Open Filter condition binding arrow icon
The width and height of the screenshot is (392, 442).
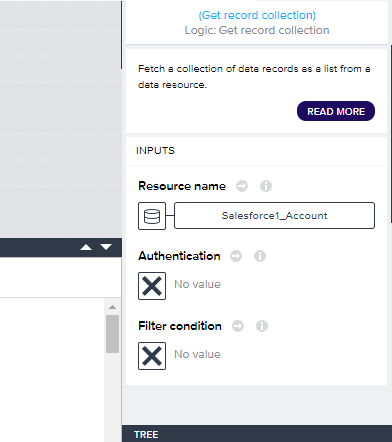pos(238,326)
